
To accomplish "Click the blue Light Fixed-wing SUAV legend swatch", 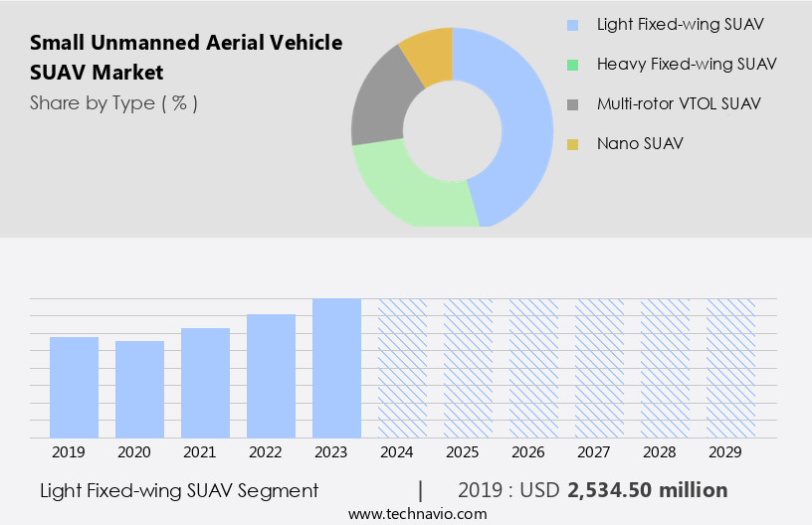I will pyautogui.click(x=572, y=25).
